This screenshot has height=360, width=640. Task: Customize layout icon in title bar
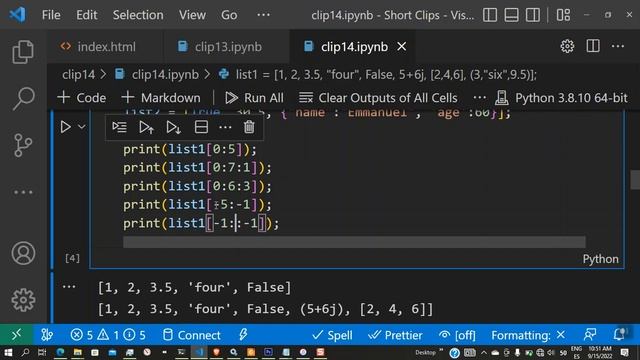563,15
